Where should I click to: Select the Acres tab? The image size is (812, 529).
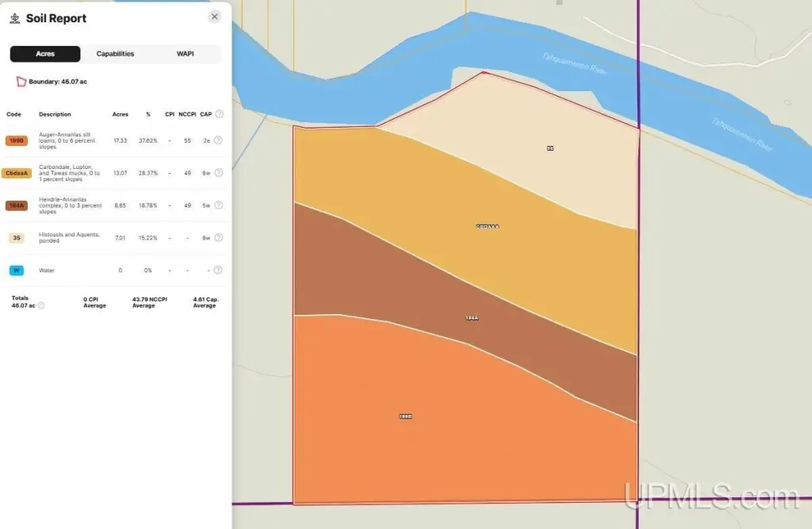pos(45,54)
